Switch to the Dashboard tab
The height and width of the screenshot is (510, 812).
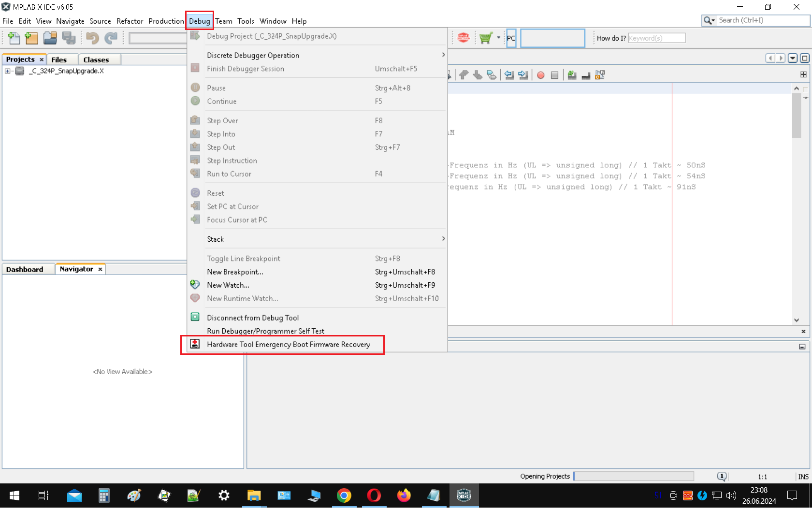click(x=25, y=269)
